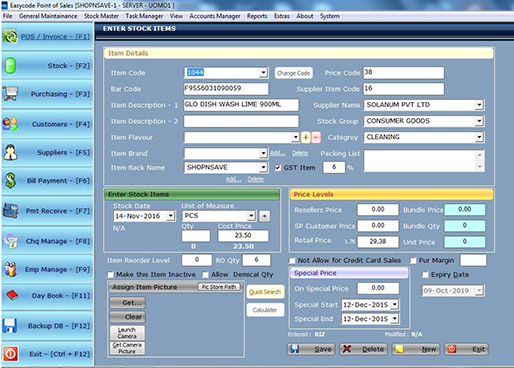Click the Backup DB floppy disk icon
514x368 pixels.
(x=10, y=326)
